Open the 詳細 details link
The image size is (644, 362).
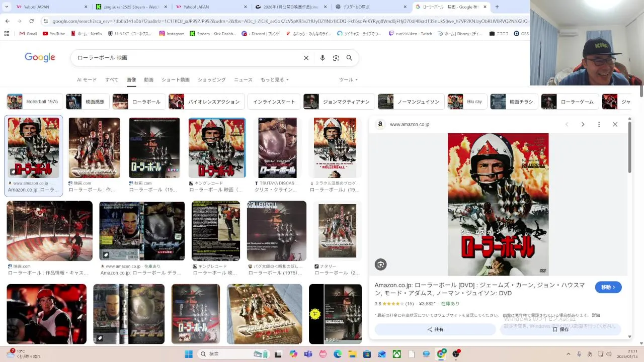coord(596,315)
